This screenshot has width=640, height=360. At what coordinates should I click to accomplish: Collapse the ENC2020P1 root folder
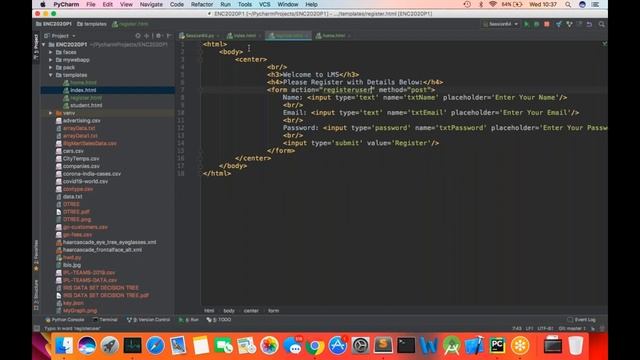(x=44, y=44)
